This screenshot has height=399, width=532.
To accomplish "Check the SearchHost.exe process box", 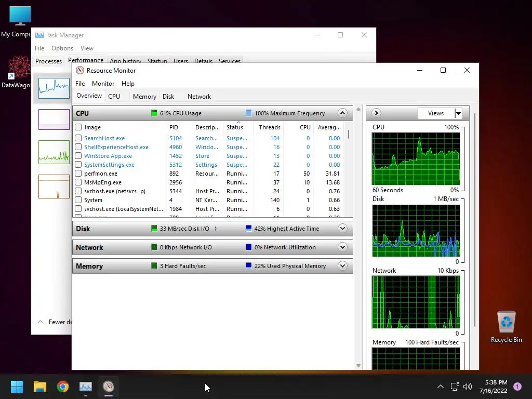I will (x=78, y=138).
